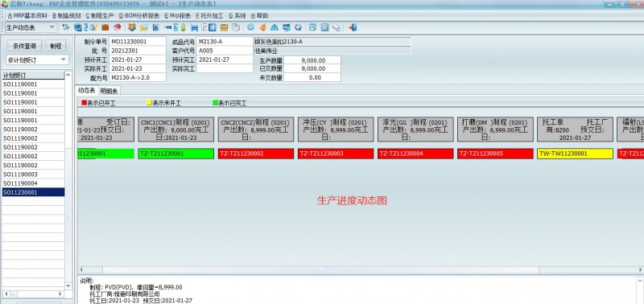Screen dimensions: 644x304
Task: Select order row SO11190004
Action: coord(33,183)
